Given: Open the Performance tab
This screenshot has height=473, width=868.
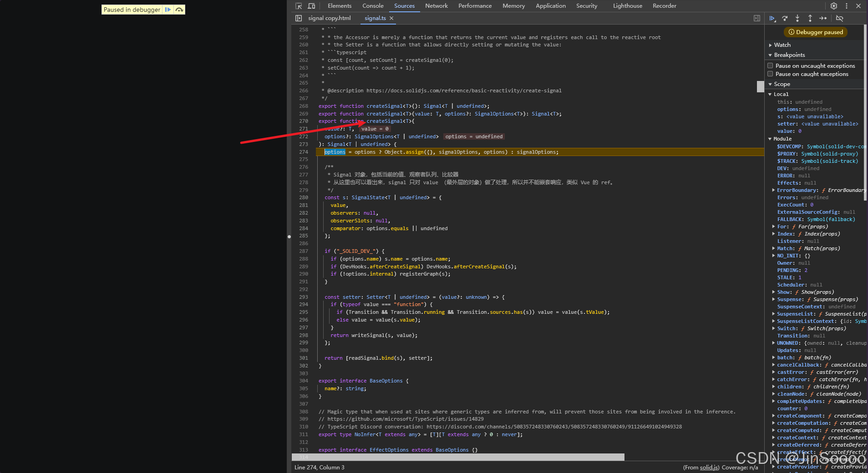Looking at the screenshot, I should pos(475,6).
